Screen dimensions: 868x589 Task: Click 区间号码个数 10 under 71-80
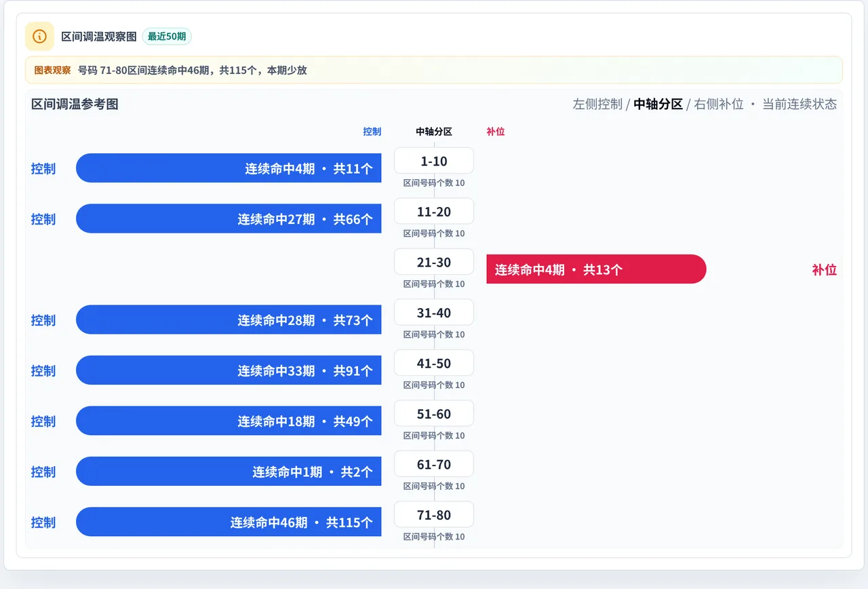(434, 537)
